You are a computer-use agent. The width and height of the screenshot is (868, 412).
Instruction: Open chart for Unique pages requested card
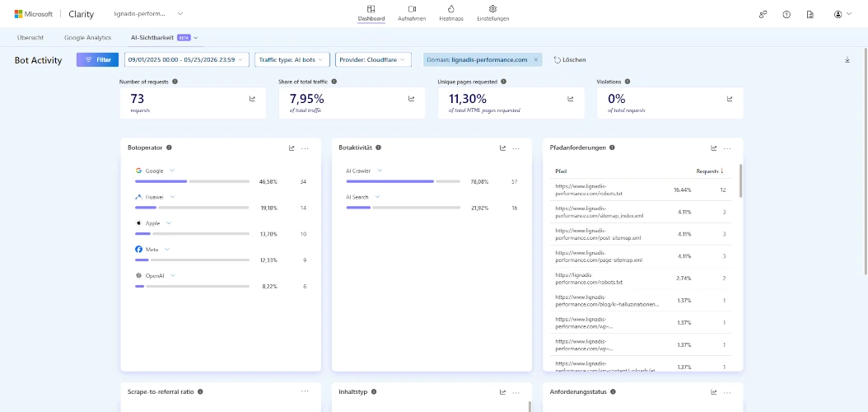click(x=570, y=99)
